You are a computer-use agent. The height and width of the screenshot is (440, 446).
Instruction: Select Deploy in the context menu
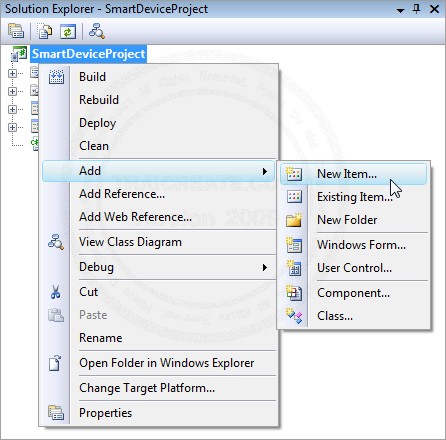pos(158,123)
